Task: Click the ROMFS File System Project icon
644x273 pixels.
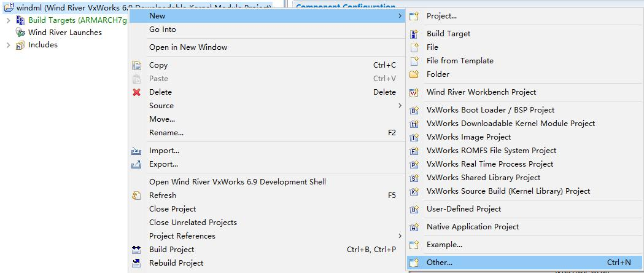Action: [x=414, y=151]
